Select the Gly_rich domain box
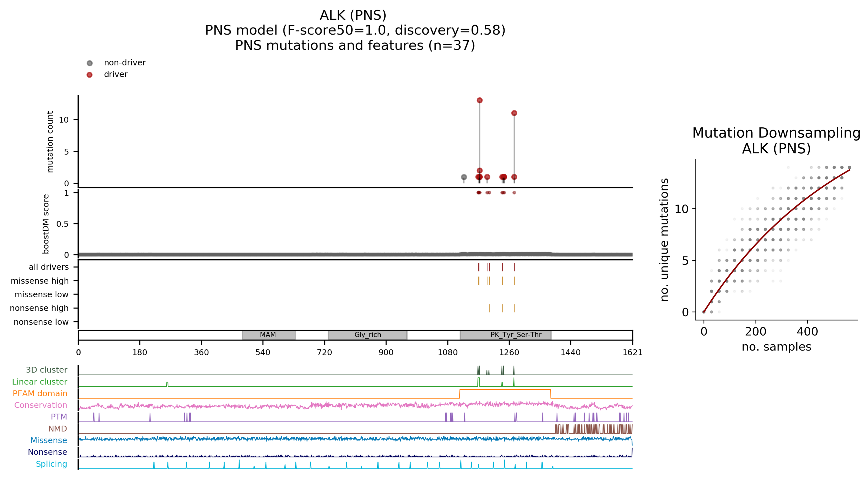 tap(367, 335)
